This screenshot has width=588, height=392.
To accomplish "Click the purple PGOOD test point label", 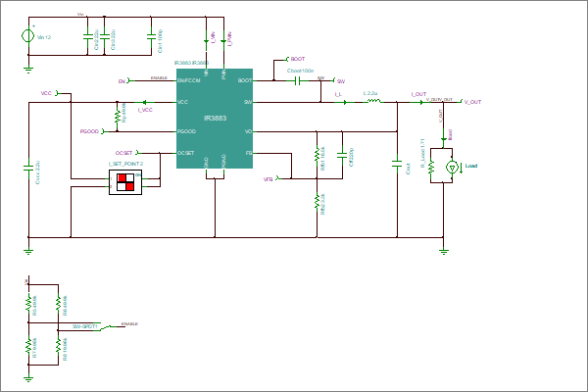I will tap(89, 131).
